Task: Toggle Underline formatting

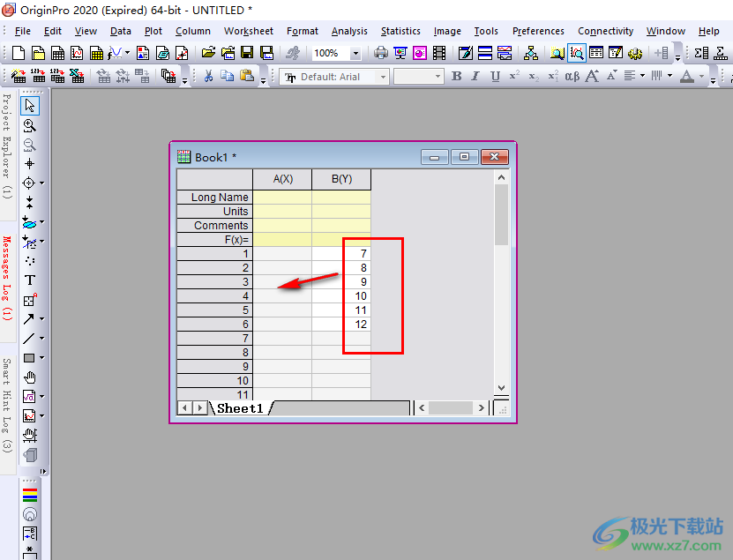Action: tap(495, 76)
